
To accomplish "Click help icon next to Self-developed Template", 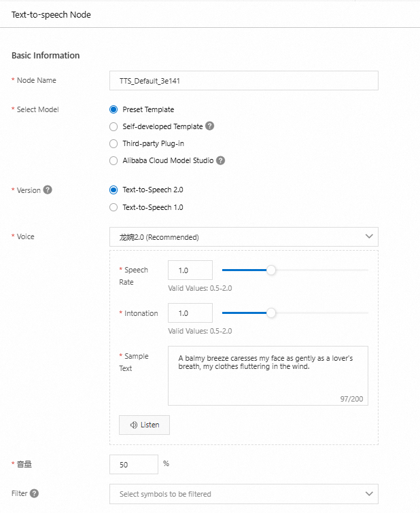I will 210,126.
